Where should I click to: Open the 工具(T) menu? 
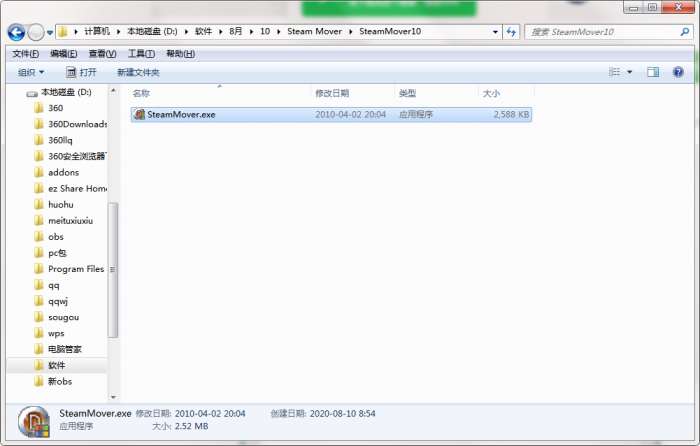pyautogui.click(x=142, y=54)
